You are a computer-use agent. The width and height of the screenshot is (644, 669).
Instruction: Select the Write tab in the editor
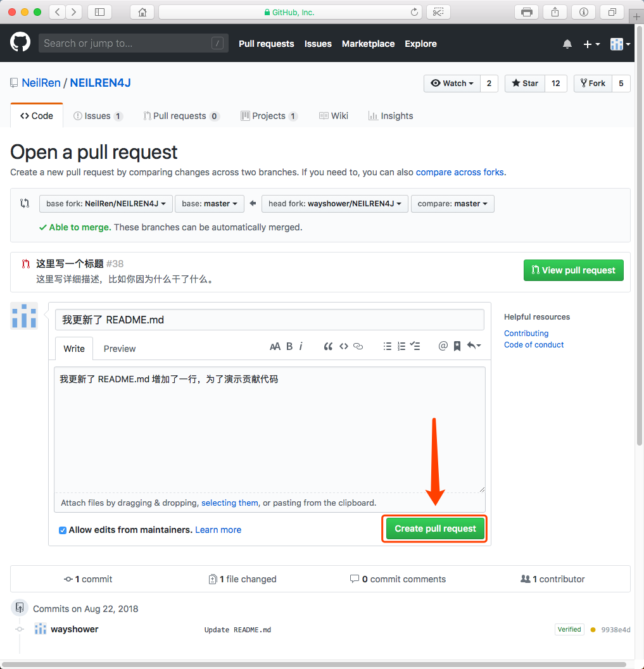(74, 349)
